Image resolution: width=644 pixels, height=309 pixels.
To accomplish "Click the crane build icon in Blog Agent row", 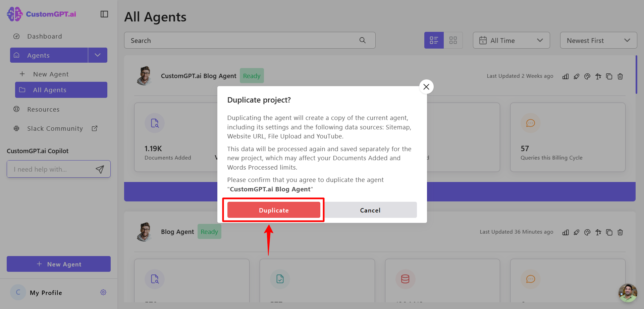I will (598, 232).
